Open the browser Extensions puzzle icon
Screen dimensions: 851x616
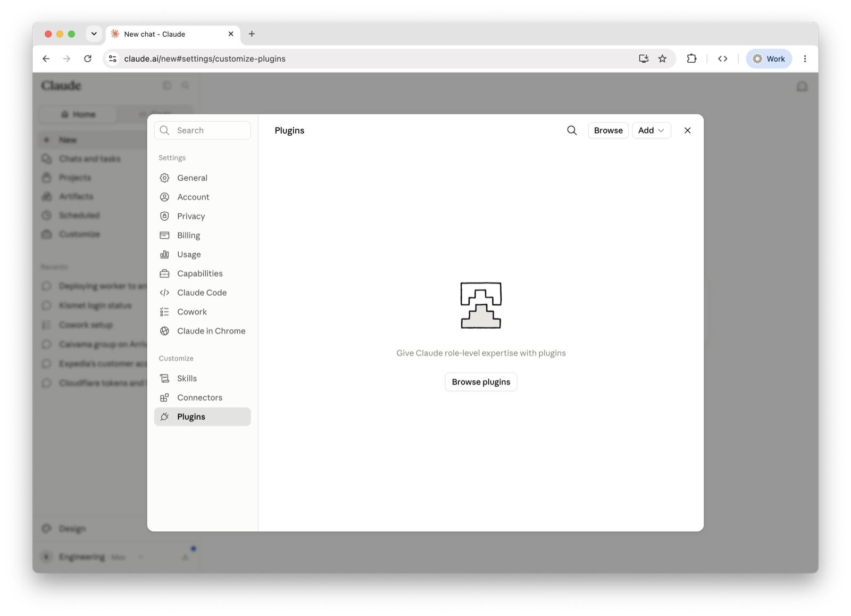click(691, 59)
